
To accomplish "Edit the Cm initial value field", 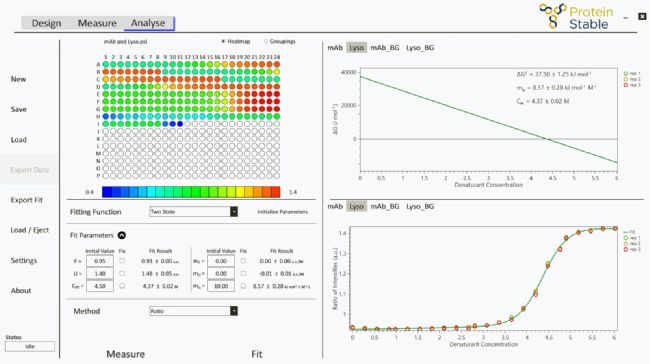I will coord(99,286).
